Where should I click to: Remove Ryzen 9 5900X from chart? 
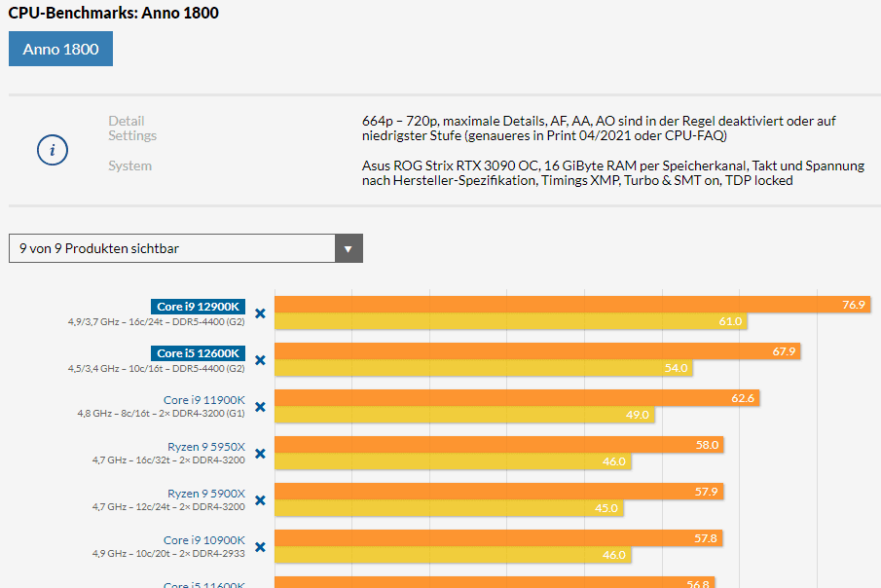pos(260,500)
